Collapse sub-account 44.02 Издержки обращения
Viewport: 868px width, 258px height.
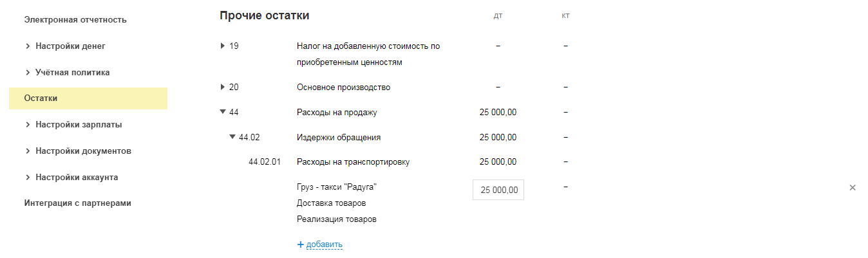pos(232,136)
